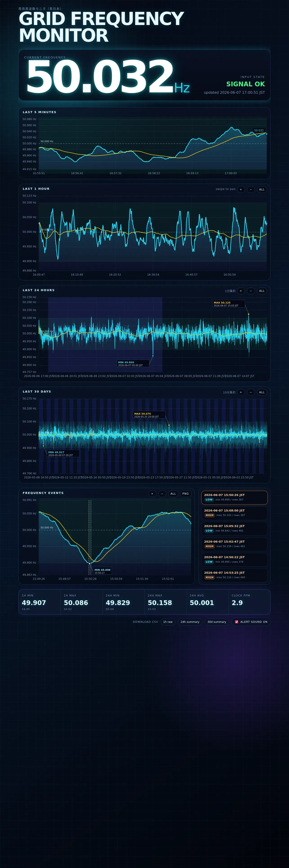Zoom in on the Last 30 Days chart

[241, 392]
